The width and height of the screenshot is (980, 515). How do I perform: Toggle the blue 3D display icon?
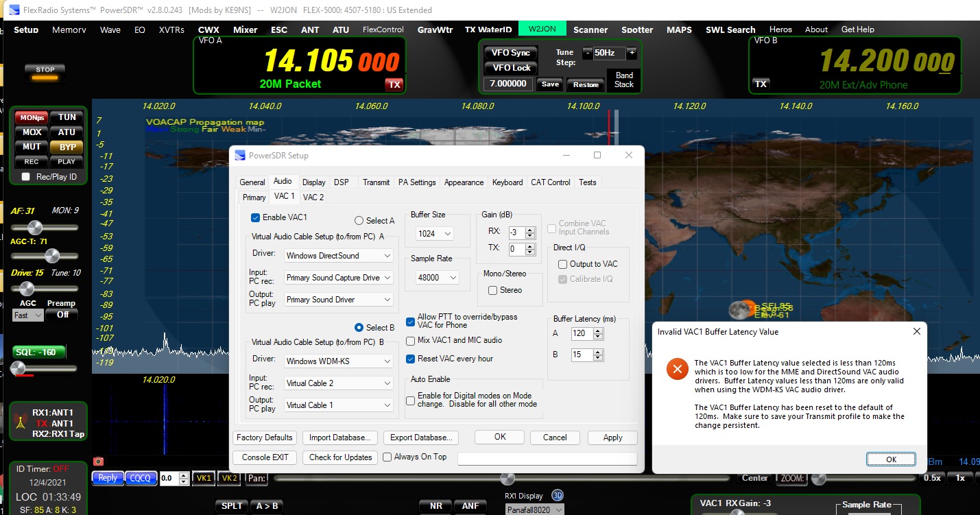(558, 496)
